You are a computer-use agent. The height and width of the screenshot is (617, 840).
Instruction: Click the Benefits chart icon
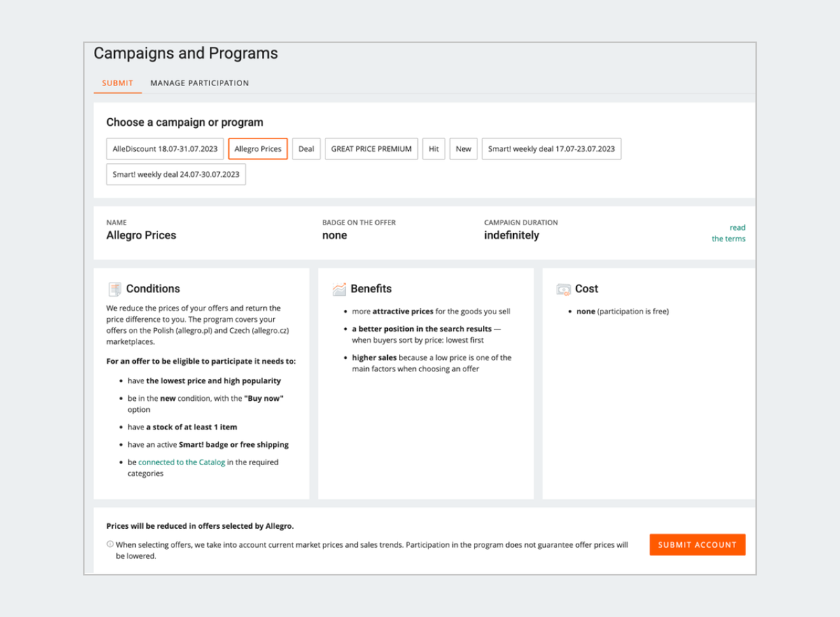click(339, 289)
